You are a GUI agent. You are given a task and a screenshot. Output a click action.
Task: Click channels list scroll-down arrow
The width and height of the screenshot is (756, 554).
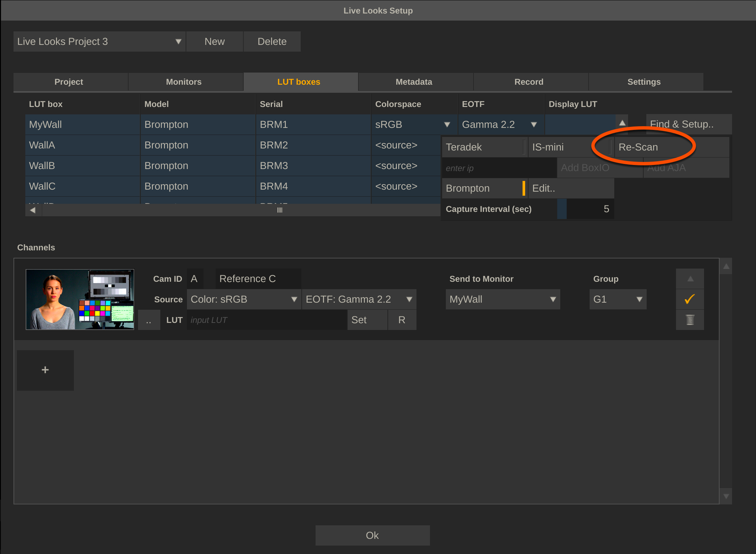coord(726,496)
